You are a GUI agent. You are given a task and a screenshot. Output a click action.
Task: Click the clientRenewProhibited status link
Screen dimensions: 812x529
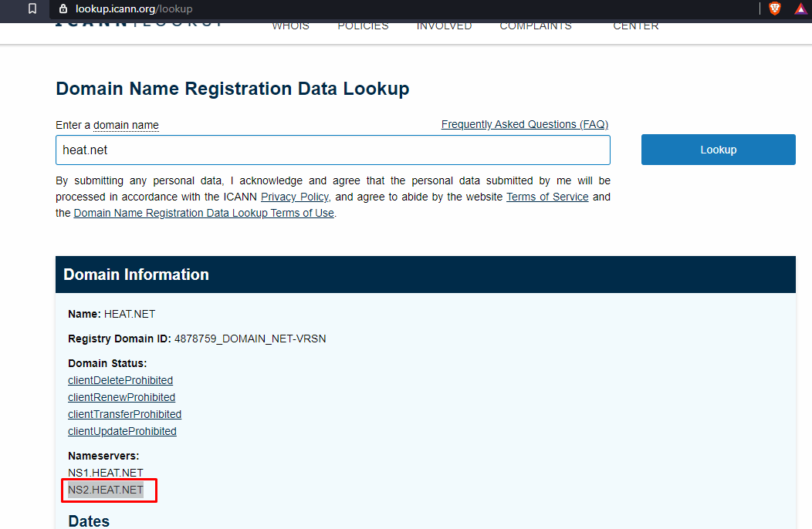click(x=121, y=397)
